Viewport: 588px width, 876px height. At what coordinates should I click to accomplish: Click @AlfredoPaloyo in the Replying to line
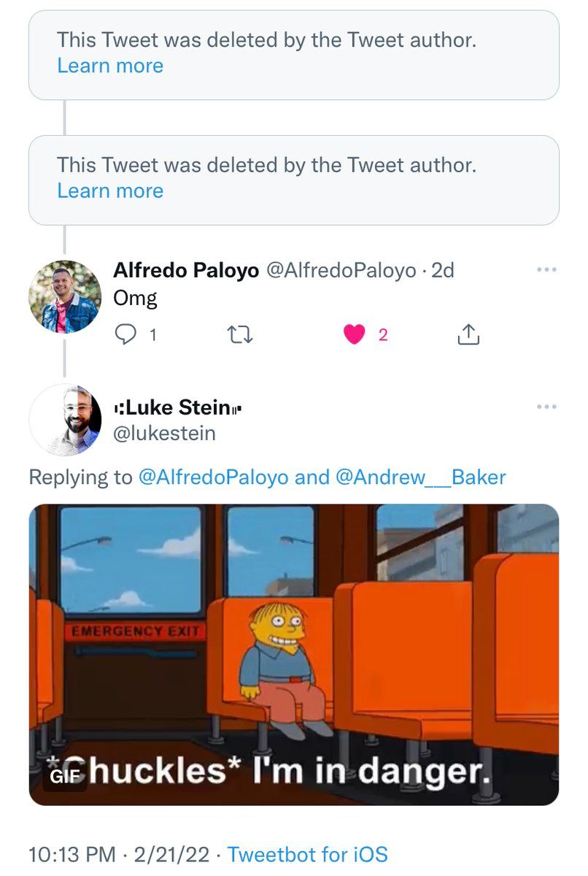pos(212,477)
